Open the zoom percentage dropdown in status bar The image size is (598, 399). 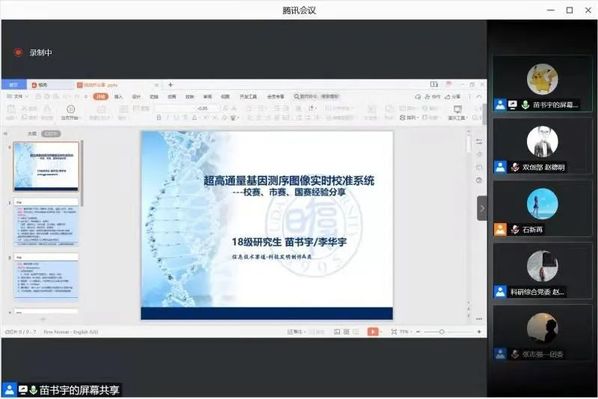tap(405, 332)
